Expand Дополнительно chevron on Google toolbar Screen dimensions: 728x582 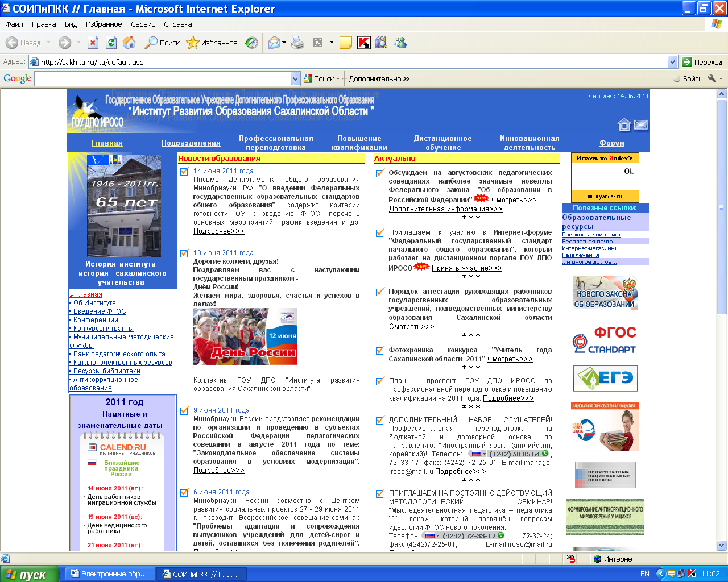pyautogui.click(x=406, y=79)
